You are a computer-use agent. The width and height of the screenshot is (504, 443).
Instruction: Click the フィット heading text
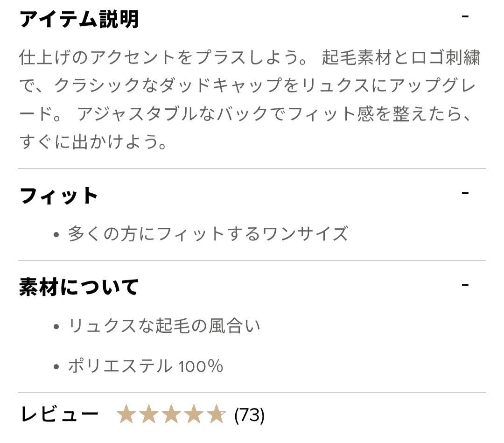click(x=59, y=196)
